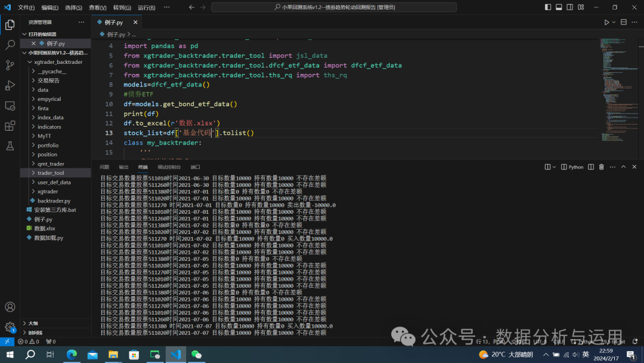The height and width of the screenshot is (363, 644).
Task: Open the Extensions view
Action: 10,126
